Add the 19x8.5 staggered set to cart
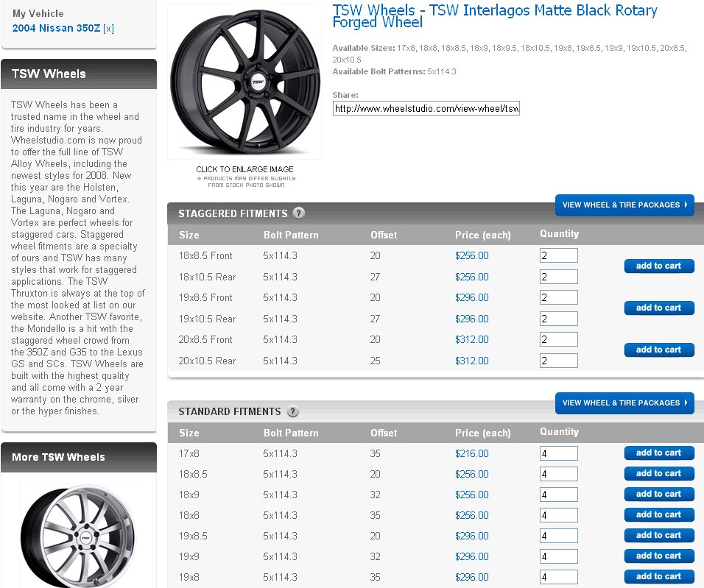The image size is (704, 588). [658, 308]
